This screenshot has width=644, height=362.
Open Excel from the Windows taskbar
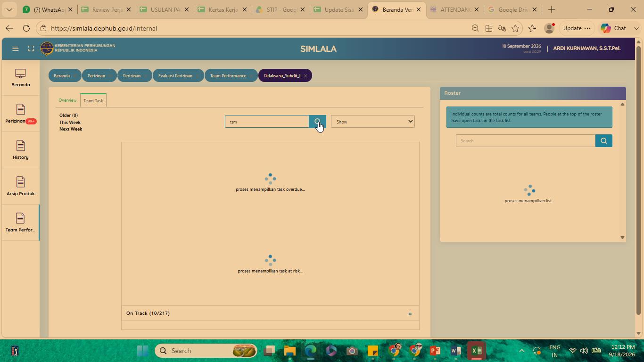pyautogui.click(x=477, y=351)
